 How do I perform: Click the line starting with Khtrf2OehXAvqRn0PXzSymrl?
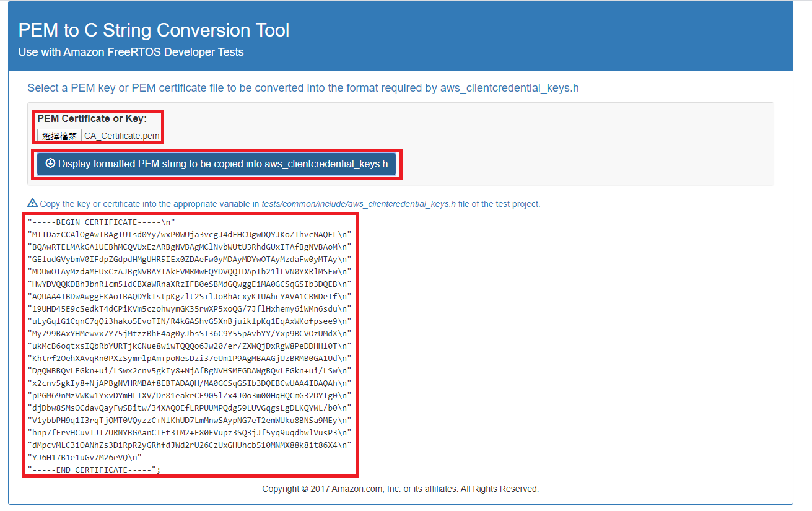click(190, 358)
